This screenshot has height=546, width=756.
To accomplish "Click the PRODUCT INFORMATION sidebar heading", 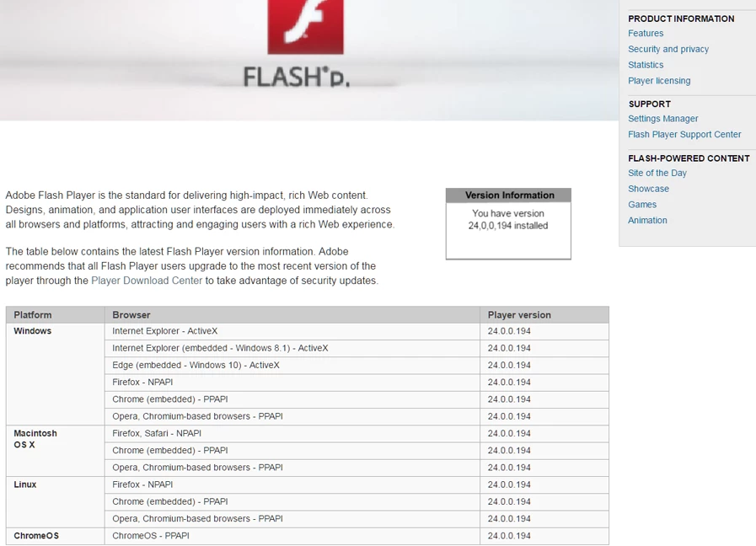I will pyautogui.click(x=681, y=19).
